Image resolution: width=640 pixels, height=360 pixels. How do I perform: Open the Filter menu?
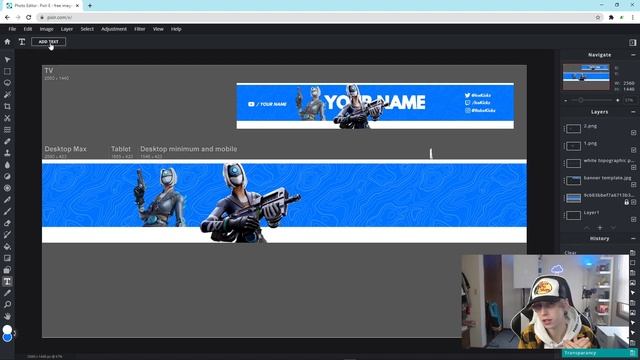[x=140, y=29]
